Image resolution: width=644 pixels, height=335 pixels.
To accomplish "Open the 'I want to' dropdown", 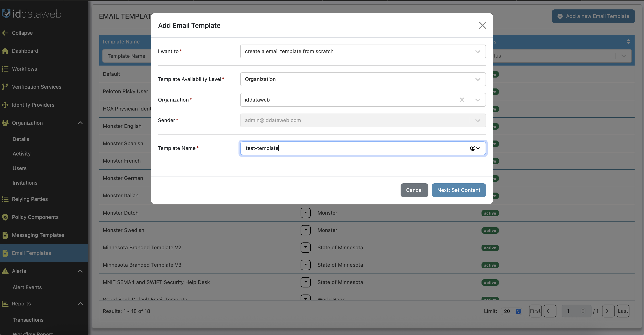I will [x=477, y=52].
